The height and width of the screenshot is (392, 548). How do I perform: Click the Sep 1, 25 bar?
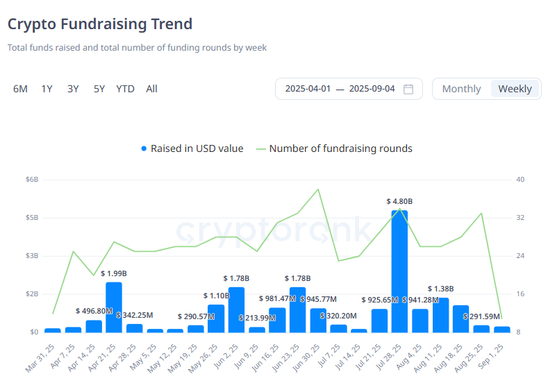pos(501,329)
